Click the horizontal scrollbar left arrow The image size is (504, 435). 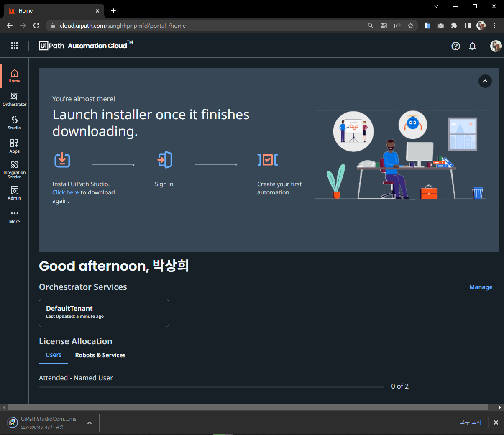click(x=4, y=407)
